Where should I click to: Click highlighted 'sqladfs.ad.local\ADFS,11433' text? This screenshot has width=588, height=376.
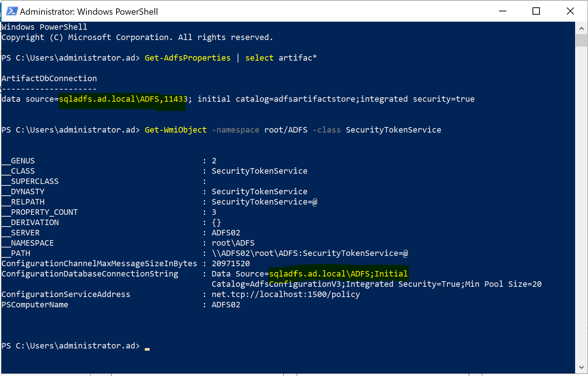click(123, 99)
